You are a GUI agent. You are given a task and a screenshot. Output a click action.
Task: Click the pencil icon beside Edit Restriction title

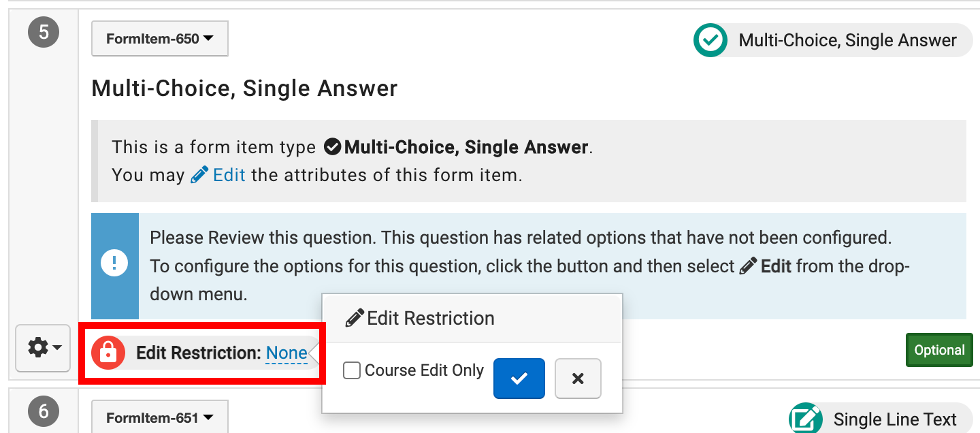355,318
